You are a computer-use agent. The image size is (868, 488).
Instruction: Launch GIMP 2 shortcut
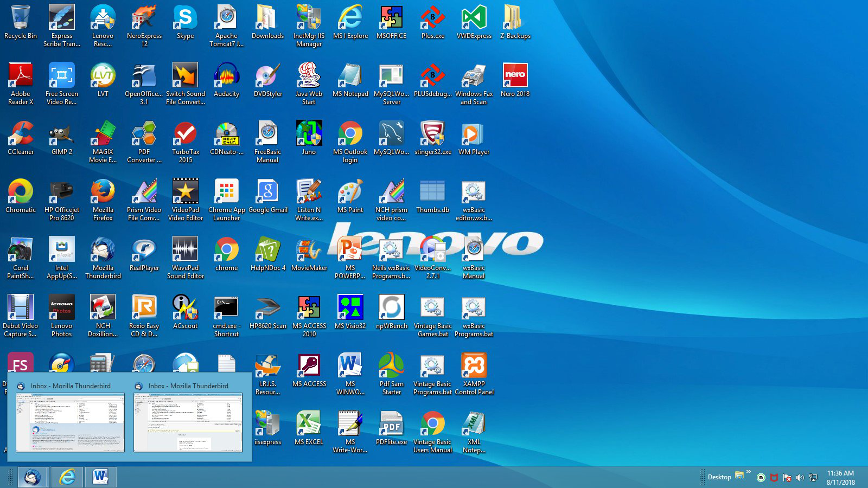click(62, 139)
